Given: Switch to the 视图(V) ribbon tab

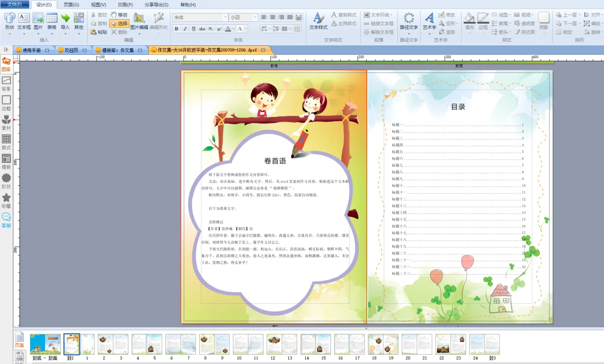Looking at the screenshot, I should [99, 5].
